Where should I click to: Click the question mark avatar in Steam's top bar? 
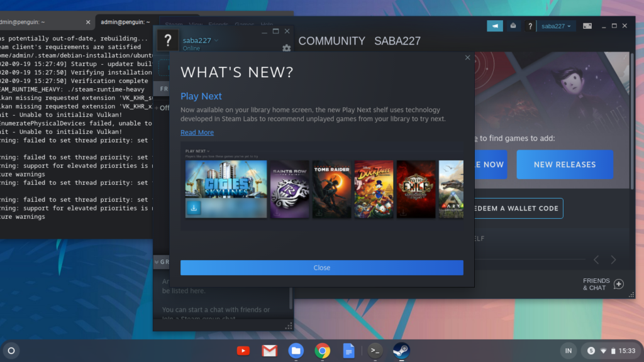530,26
